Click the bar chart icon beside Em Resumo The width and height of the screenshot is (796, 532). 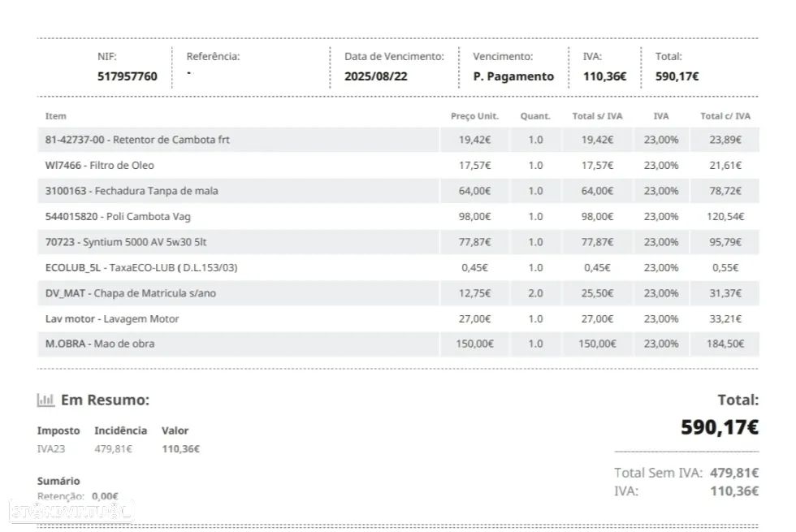click(x=45, y=400)
